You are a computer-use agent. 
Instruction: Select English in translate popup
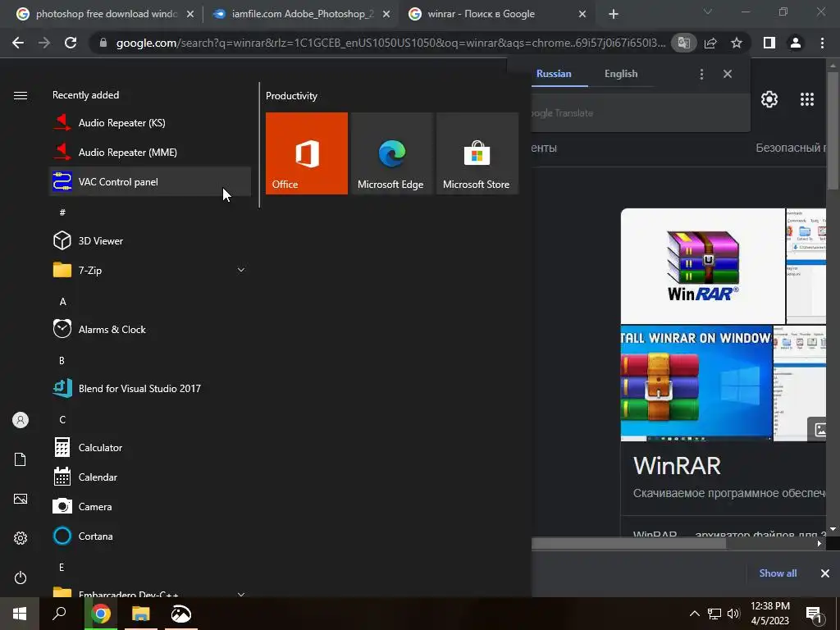pos(621,74)
